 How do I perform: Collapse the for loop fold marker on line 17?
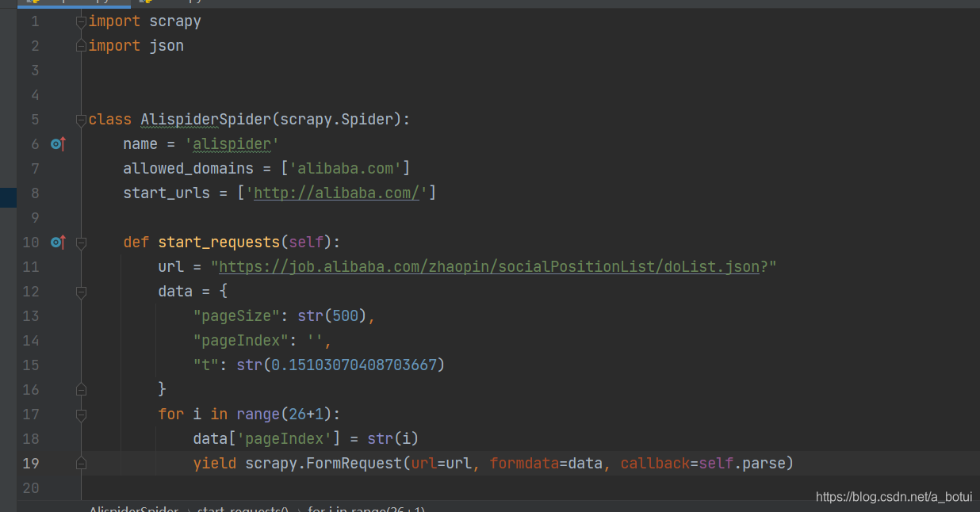81,415
